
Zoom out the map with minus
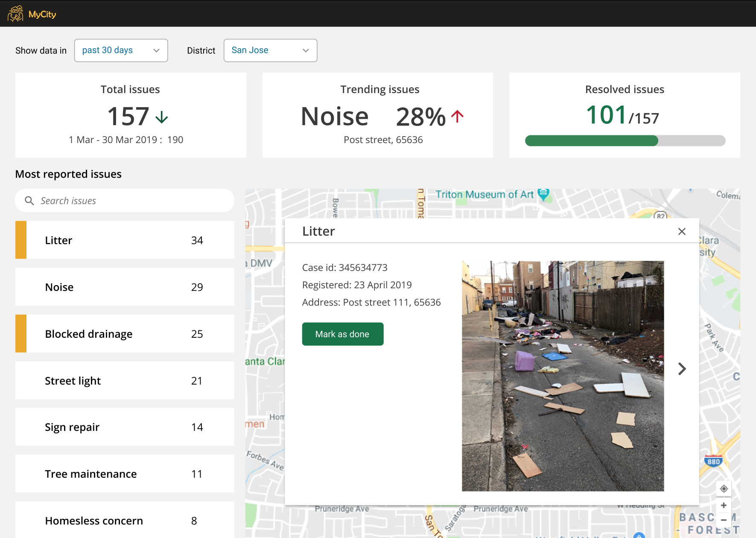point(724,520)
